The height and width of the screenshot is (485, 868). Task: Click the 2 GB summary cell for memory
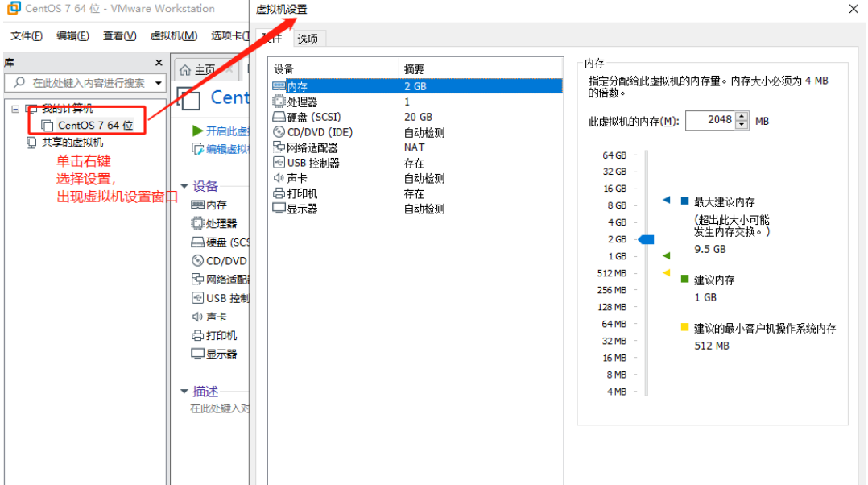(x=415, y=86)
